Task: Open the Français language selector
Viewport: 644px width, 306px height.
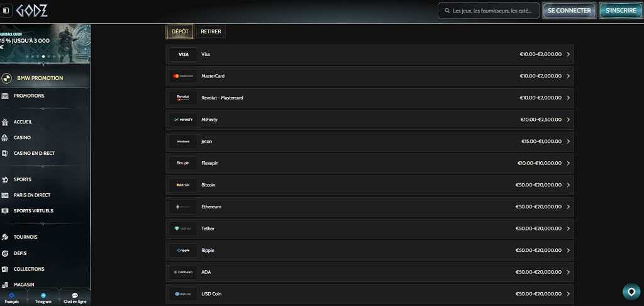Action: click(12, 298)
